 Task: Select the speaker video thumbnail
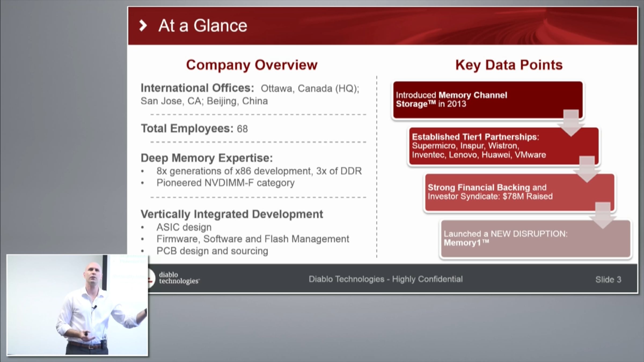pos(77,305)
